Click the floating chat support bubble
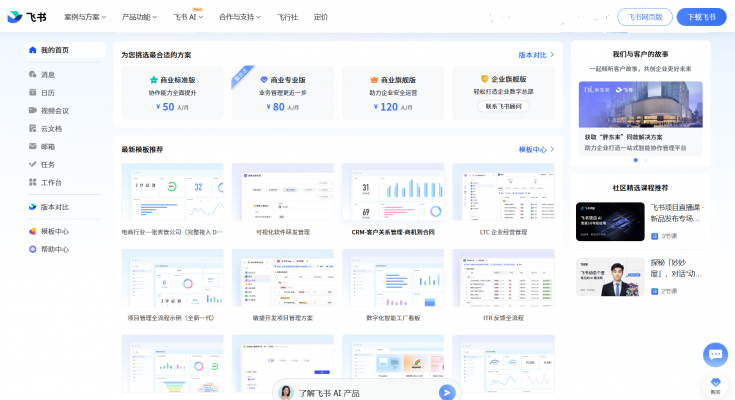Image resolution: width=735 pixels, height=400 pixels. (715, 355)
